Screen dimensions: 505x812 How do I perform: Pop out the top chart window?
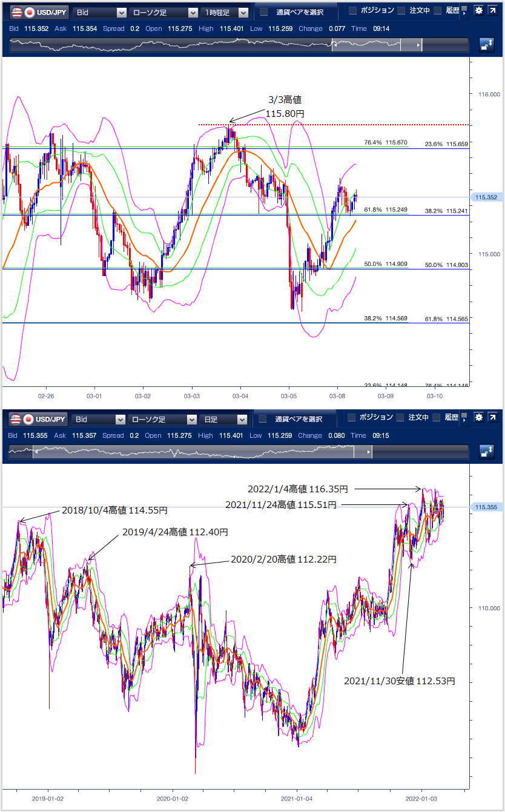pyautogui.click(x=494, y=11)
